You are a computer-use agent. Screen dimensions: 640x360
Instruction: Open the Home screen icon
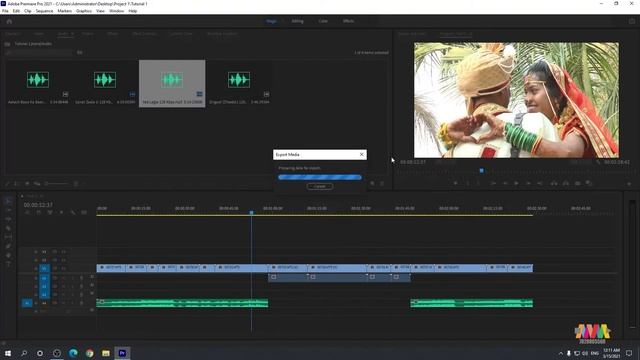coord(9,21)
